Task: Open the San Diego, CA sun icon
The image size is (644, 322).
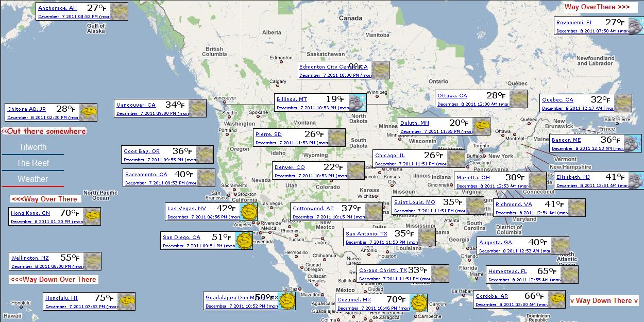Action: pyautogui.click(x=244, y=241)
